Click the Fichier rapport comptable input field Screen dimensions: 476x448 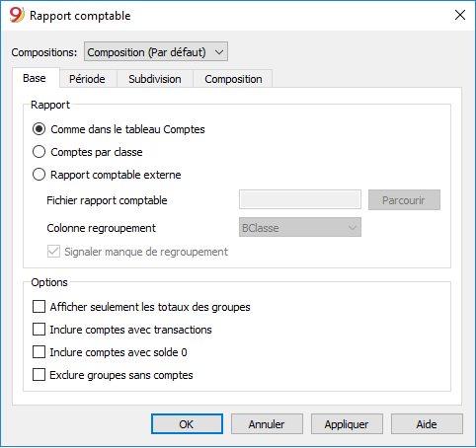300,199
